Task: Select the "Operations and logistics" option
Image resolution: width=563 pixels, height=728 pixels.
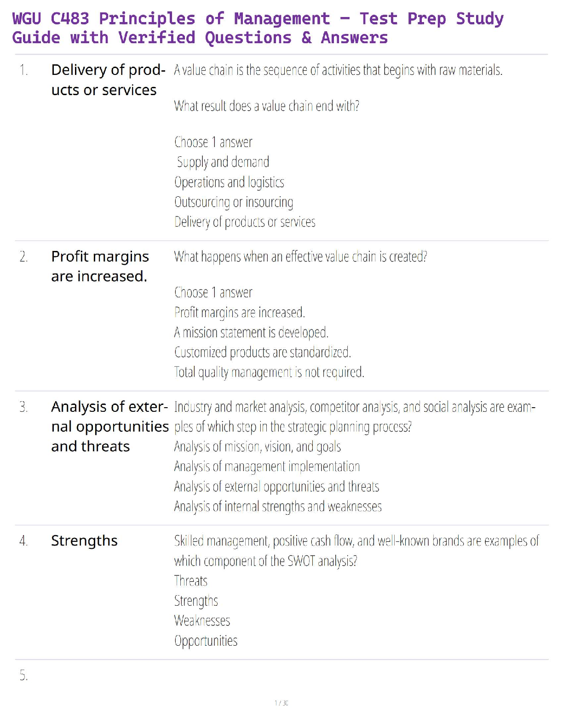Action: (x=229, y=182)
